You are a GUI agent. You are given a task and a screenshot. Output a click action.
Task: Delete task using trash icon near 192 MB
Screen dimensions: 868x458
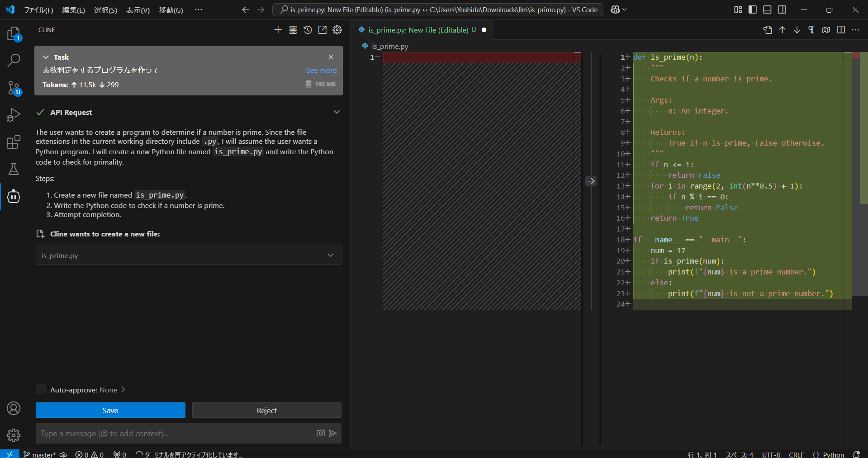(308, 84)
